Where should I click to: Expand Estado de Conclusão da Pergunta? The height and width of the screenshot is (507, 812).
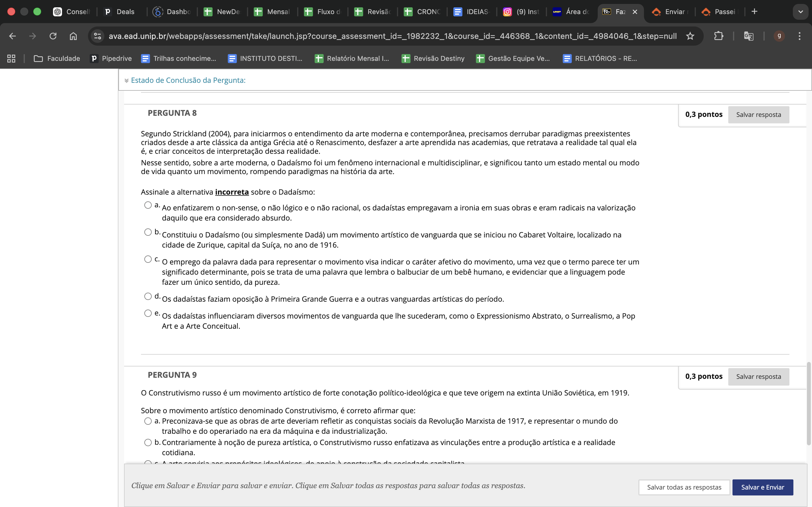[188, 80]
